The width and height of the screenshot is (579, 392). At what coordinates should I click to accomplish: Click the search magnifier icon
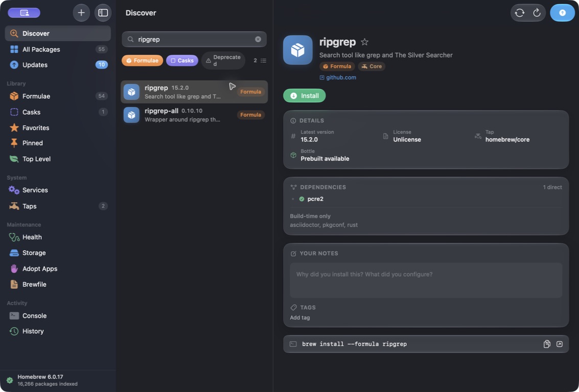tap(131, 39)
